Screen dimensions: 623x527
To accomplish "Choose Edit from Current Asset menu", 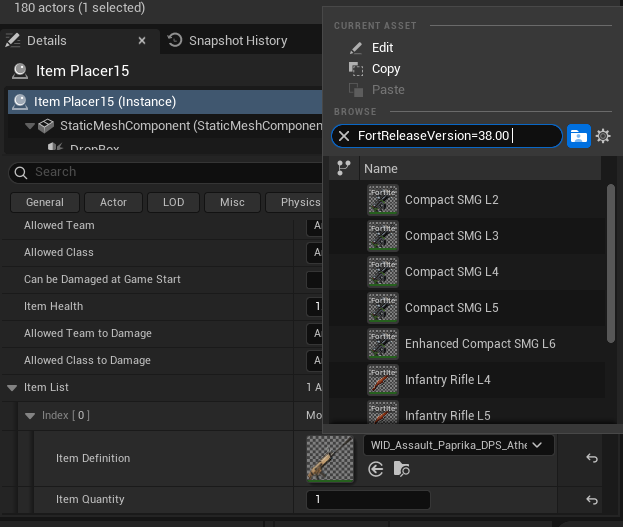I will click(x=382, y=48).
